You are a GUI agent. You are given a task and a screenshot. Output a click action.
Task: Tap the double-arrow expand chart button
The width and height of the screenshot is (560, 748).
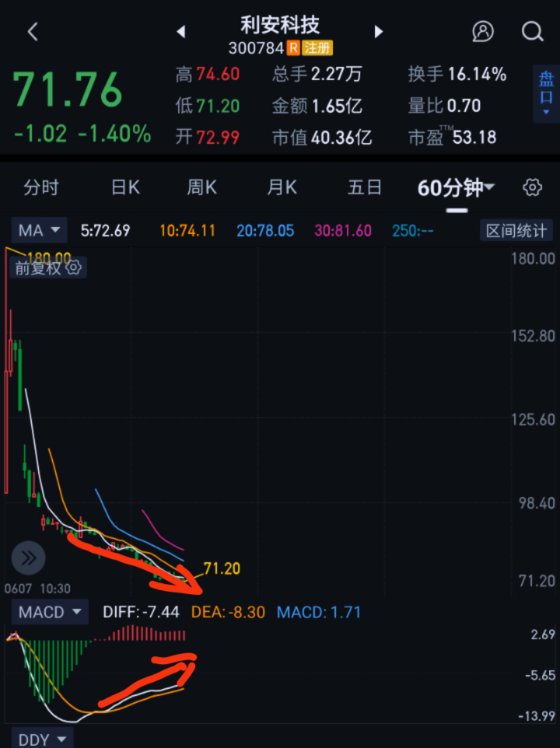tap(28, 558)
